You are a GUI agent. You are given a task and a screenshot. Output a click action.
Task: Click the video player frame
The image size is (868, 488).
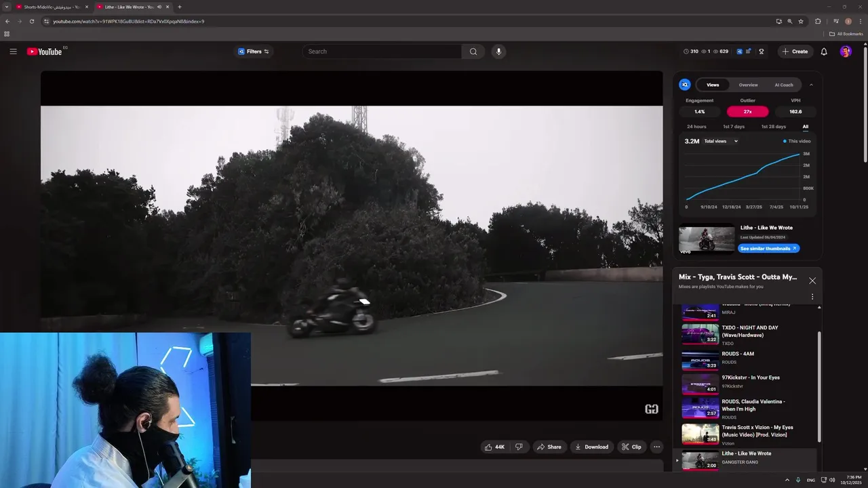click(x=351, y=245)
